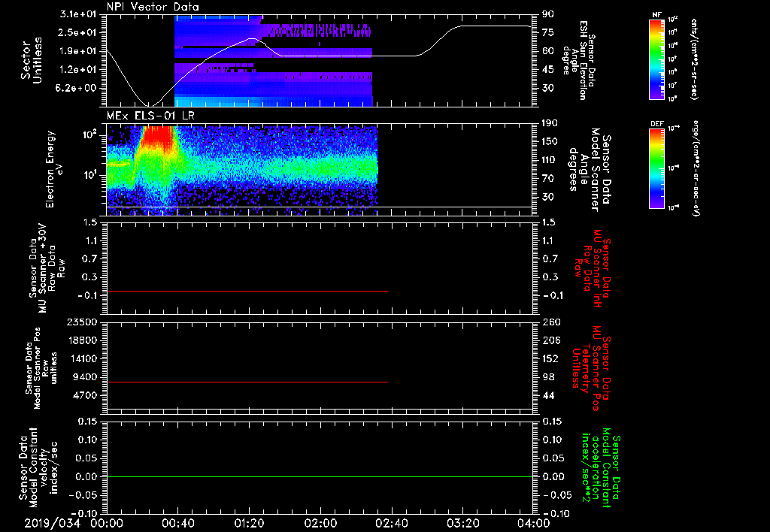770x532 pixels.
Task: Click the 'ergs/(cm**2-sr-sec-eV)' units label
Action: coord(696,168)
